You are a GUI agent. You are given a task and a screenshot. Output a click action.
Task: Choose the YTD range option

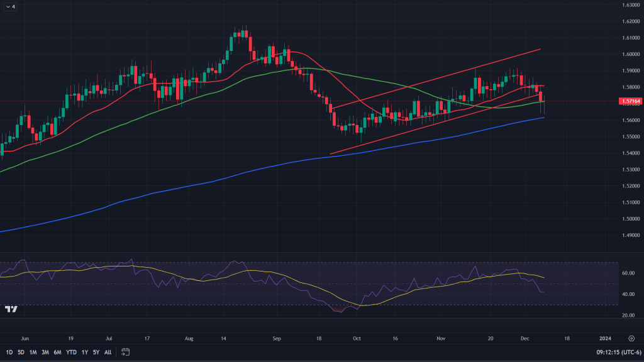pos(70,352)
